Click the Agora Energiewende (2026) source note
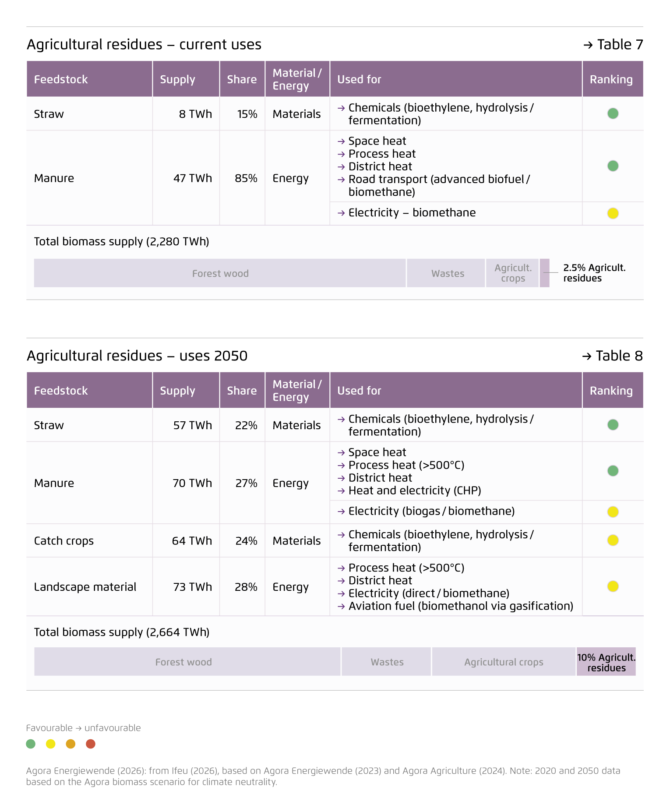This screenshot has height=812, width=670. [323, 776]
